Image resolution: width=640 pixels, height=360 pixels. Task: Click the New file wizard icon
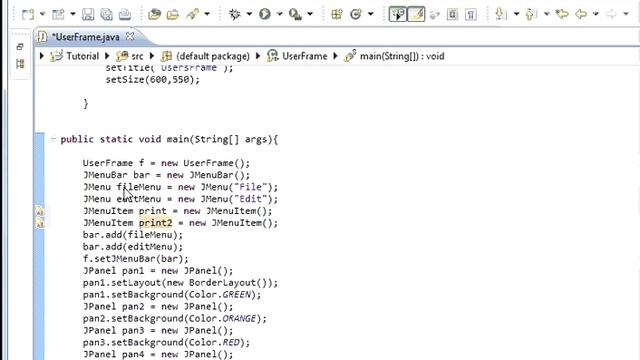click(28, 14)
